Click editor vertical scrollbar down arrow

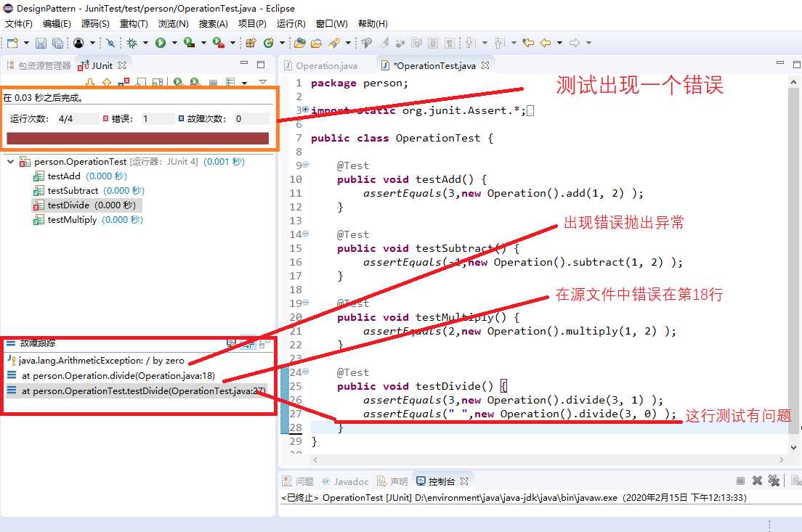click(793, 447)
